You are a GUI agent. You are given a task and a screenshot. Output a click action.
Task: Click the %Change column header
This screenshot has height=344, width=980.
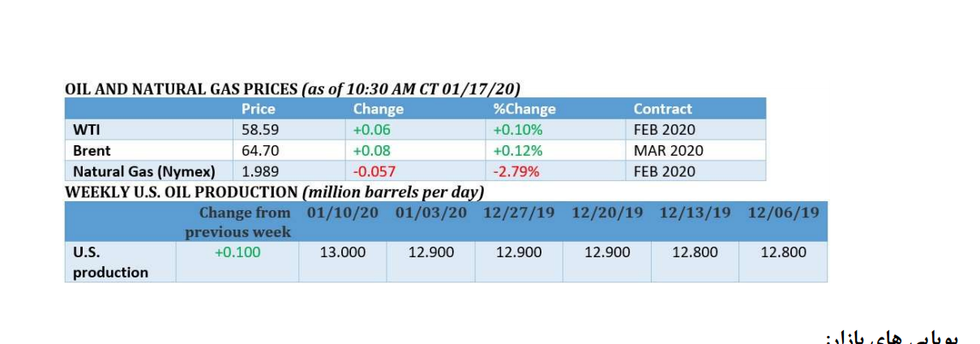tap(524, 109)
